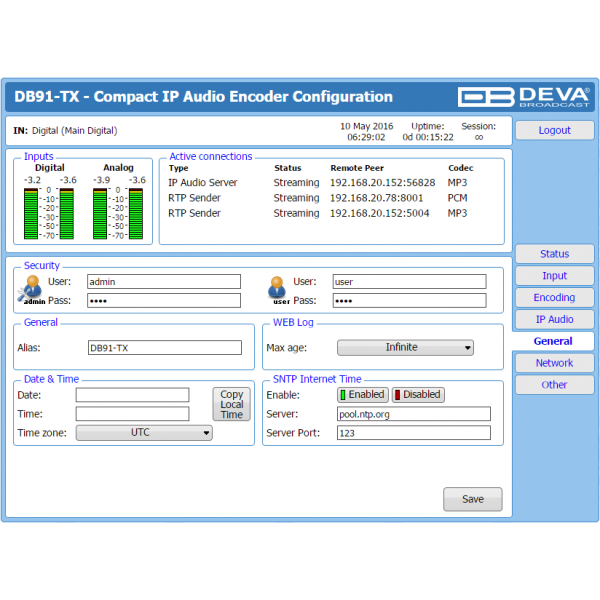Viewport: 600px width, 600px height.
Task: Disable SNTP Internet Time
Action: tap(418, 395)
